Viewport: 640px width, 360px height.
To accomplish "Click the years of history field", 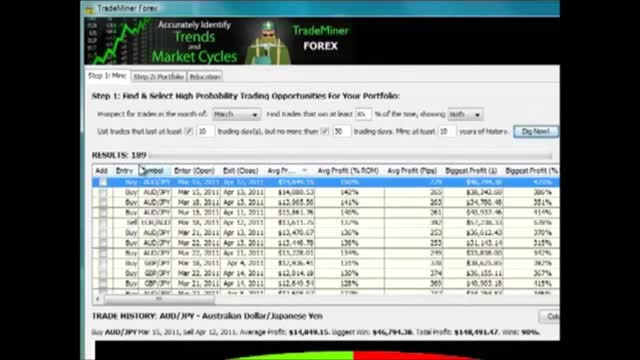I will 447,131.
